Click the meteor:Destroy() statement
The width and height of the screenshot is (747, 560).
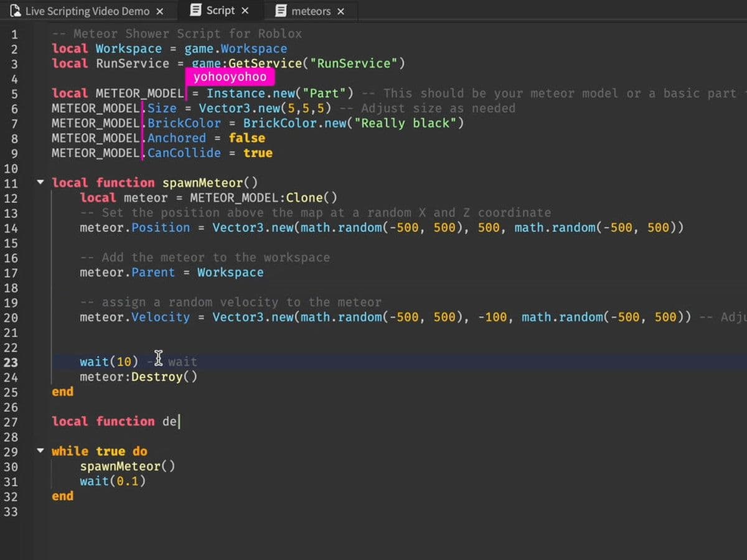(138, 376)
